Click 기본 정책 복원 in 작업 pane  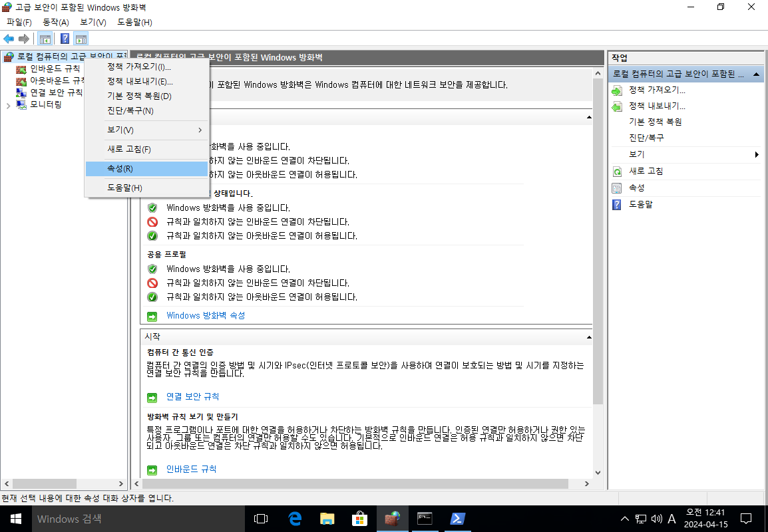[656, 122]
